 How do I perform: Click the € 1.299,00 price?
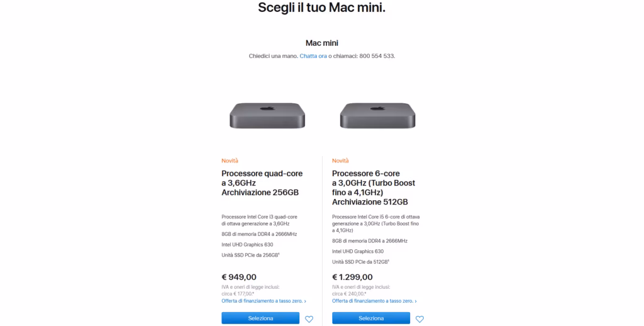pyautogui.click(x=352, y=276)
